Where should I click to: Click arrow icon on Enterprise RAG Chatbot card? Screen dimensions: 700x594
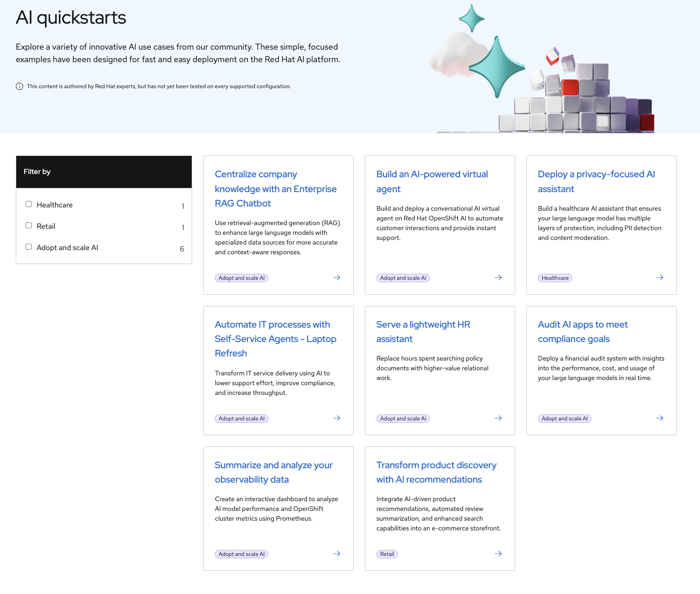337,278
